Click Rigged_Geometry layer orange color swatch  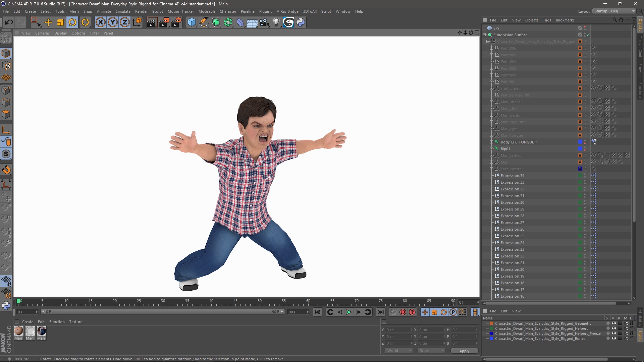coord(491,323)
